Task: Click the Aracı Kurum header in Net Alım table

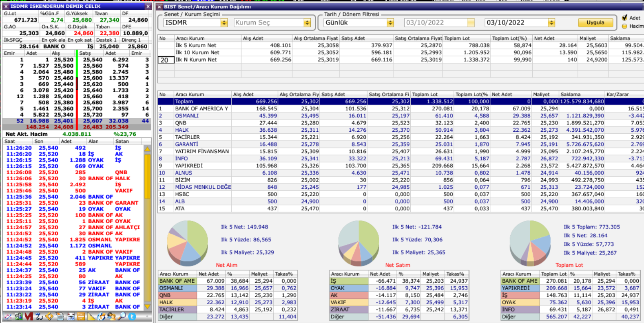Action: 177,274
